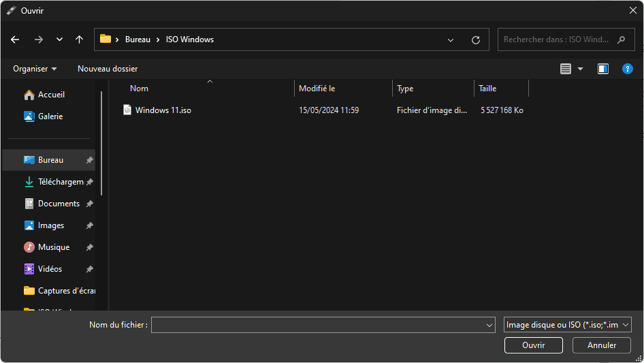
Task: Toggle the preview pane
Action: [603, 69]
